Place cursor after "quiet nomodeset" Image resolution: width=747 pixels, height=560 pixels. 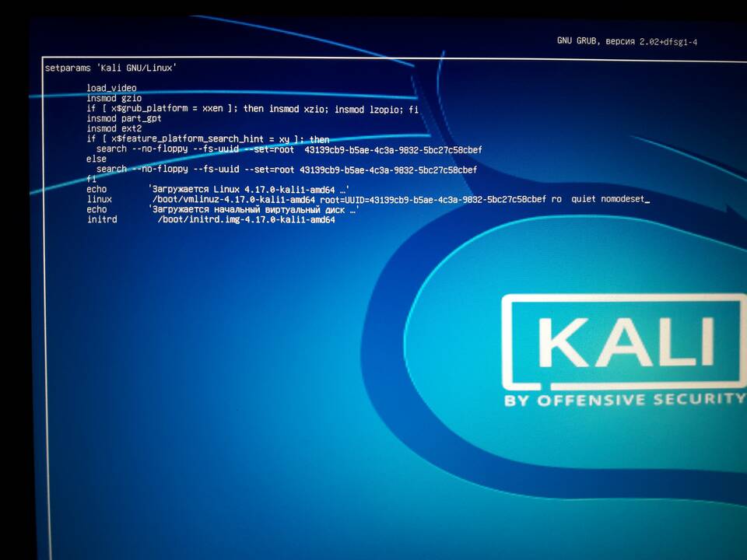pyautogui.click(x=647, y=199)
